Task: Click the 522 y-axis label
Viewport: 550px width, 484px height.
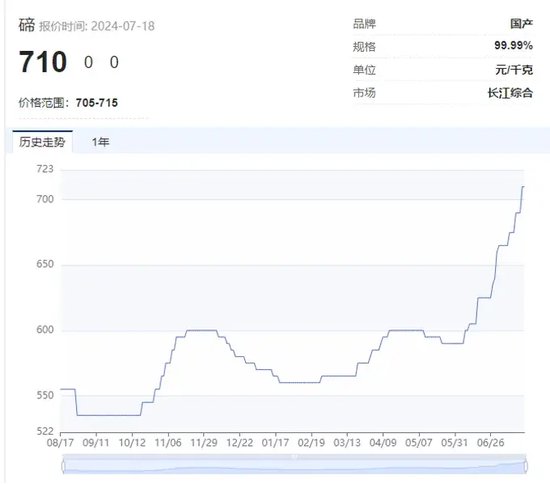Action: [45, 431]
